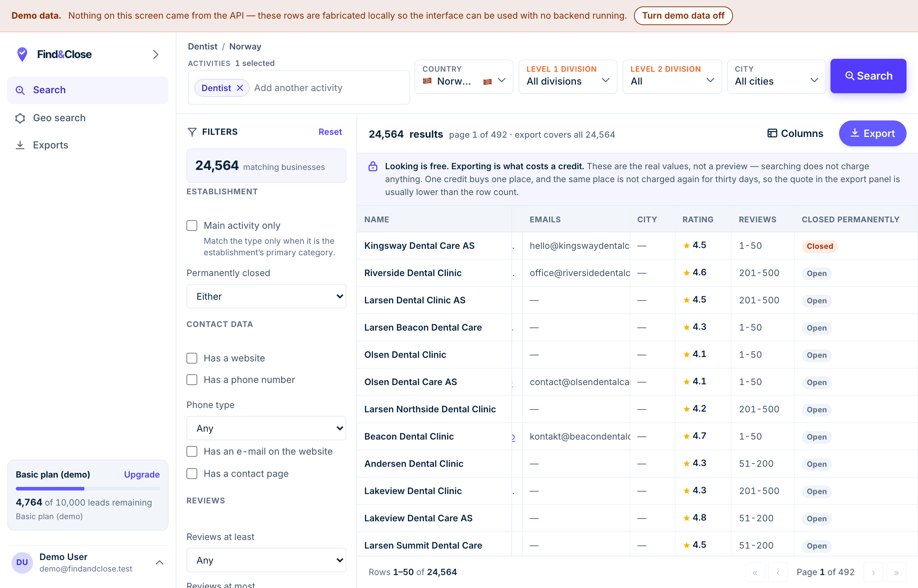This screenshot has width=918, height=588.
Task: Reset all filters
Action: coord(330,132)
